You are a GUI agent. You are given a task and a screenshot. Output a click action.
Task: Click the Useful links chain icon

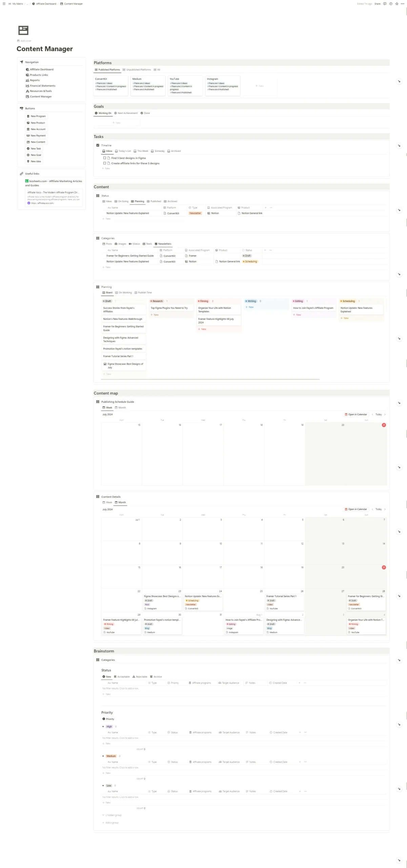22,174
